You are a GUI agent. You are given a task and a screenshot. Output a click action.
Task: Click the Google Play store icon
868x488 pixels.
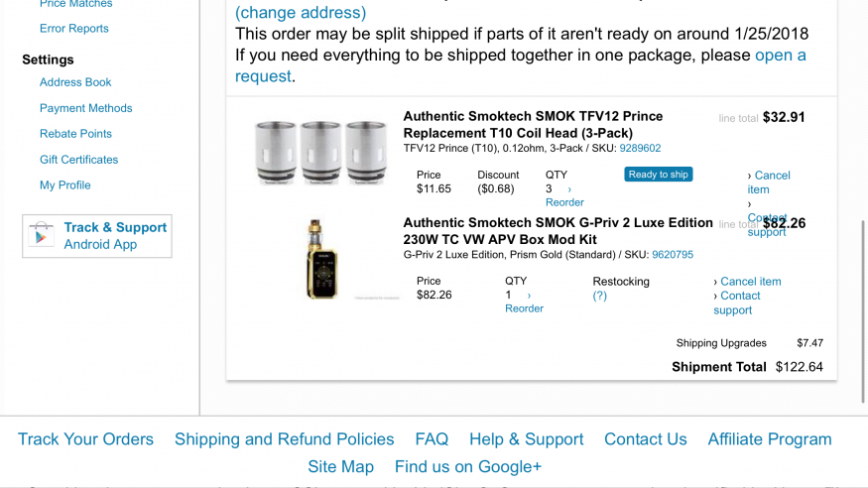point(42,236)
